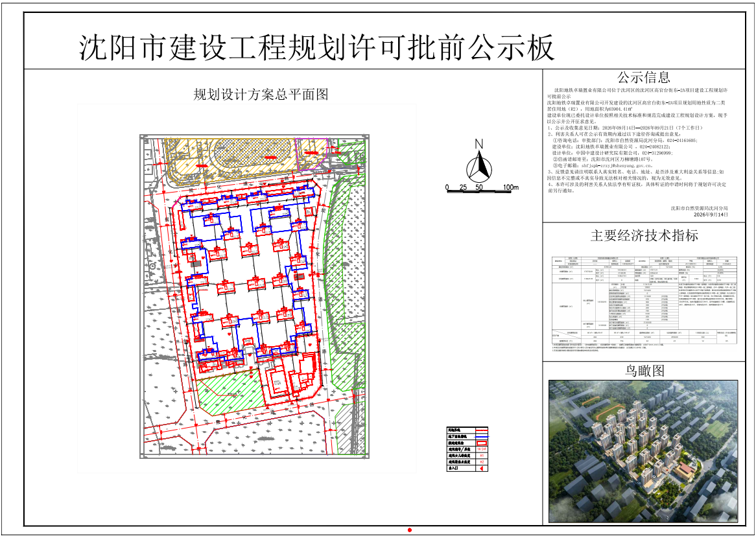Image resolution: width=756 pixels, height=538 pixels.
Task: Click the 鸟瞰图 heading
Action: point(645,371)
